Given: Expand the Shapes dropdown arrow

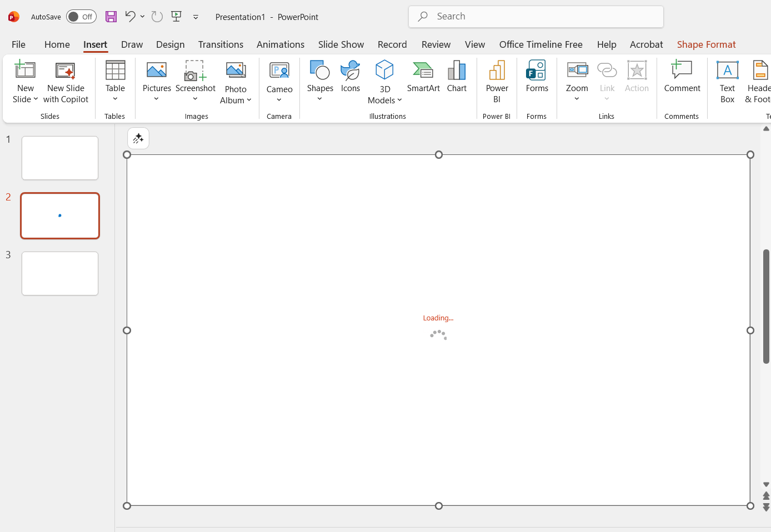Looking at the screenshot, I should click(x=320, y=99).
